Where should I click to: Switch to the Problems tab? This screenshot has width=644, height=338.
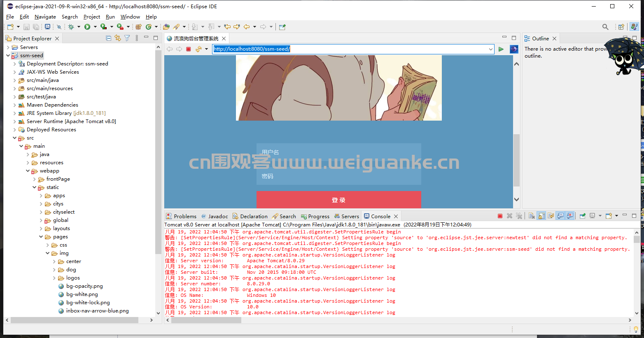[181, 216]
